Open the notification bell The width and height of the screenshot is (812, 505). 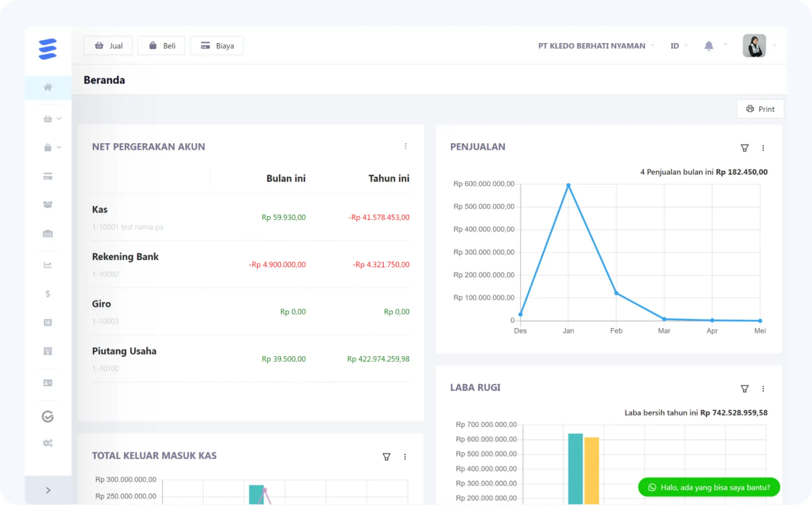coord(709,46)
